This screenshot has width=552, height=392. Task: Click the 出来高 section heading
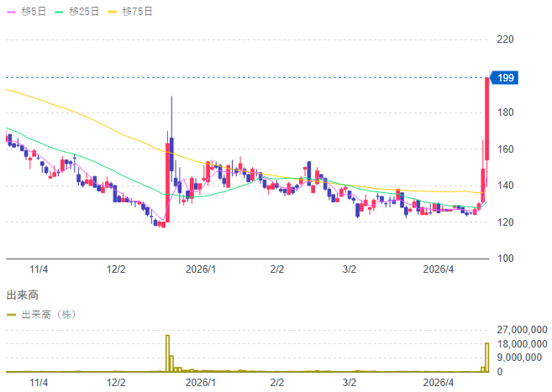point(22,295)
